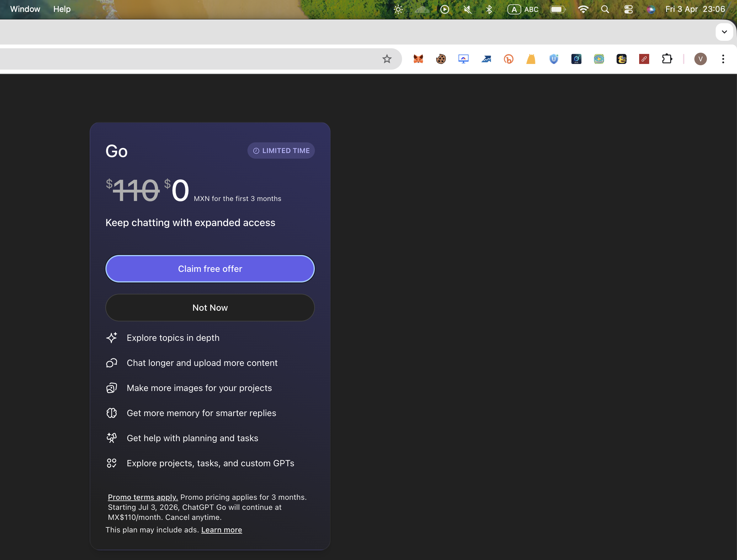Dismiss offer with Not Now button
Image resolution: width=737 pixels, height=560 pixels.
point(210,308)
